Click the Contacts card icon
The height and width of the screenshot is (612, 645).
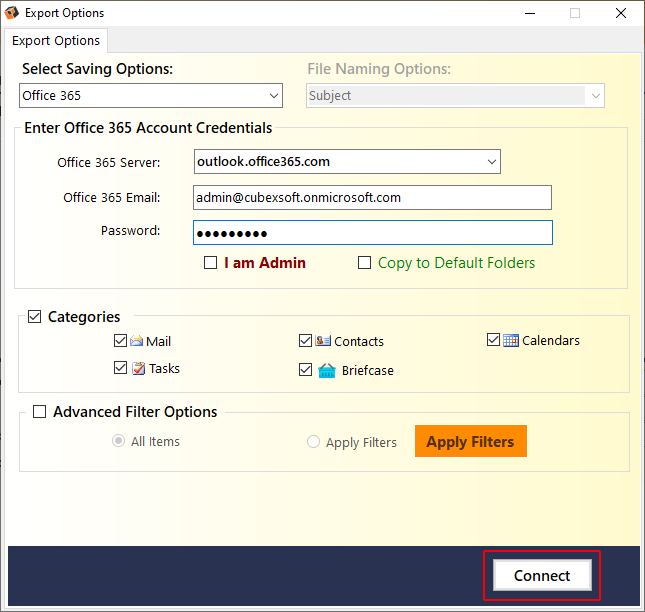pyautogui.click(x=323, y=341)
